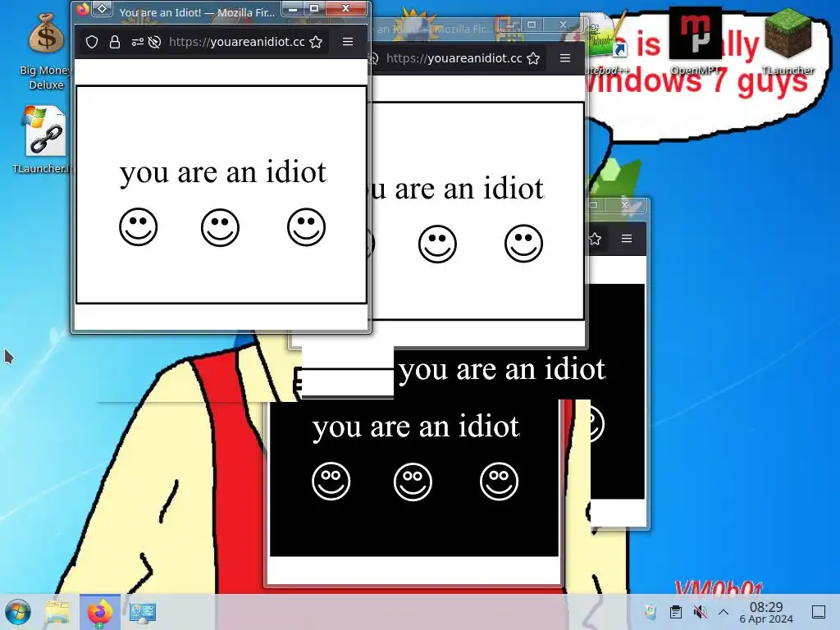The height and width of the screenshot is (630, 840).
Task: Click the shield tracking protection icon in front Firefox window
Action: pyautogui.click(x=92, y=42)
